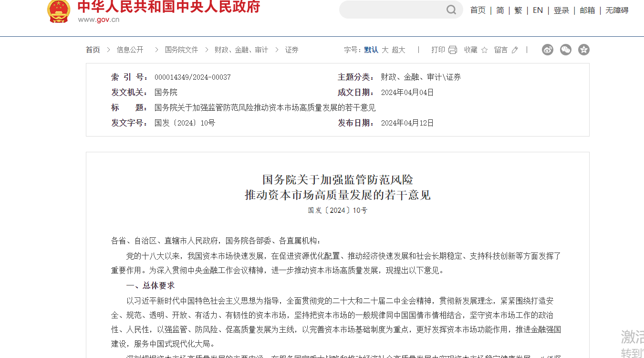Share the page via the Weibo icon
The image size is (644, 358).
(x=548, y=50)
